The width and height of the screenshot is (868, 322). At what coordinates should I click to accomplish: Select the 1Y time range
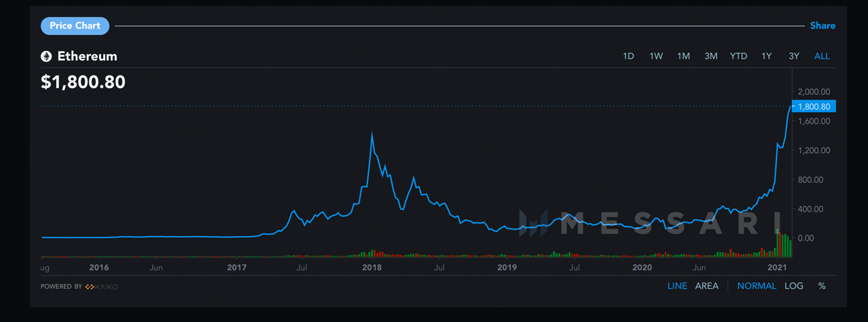click(766, 56)
